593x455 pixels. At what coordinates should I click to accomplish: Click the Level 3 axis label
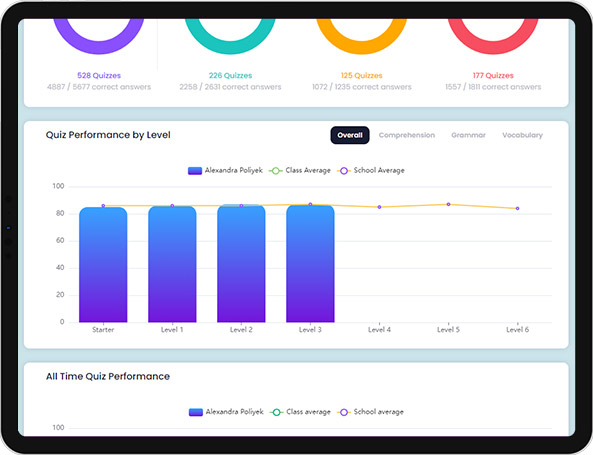(310, 329)
